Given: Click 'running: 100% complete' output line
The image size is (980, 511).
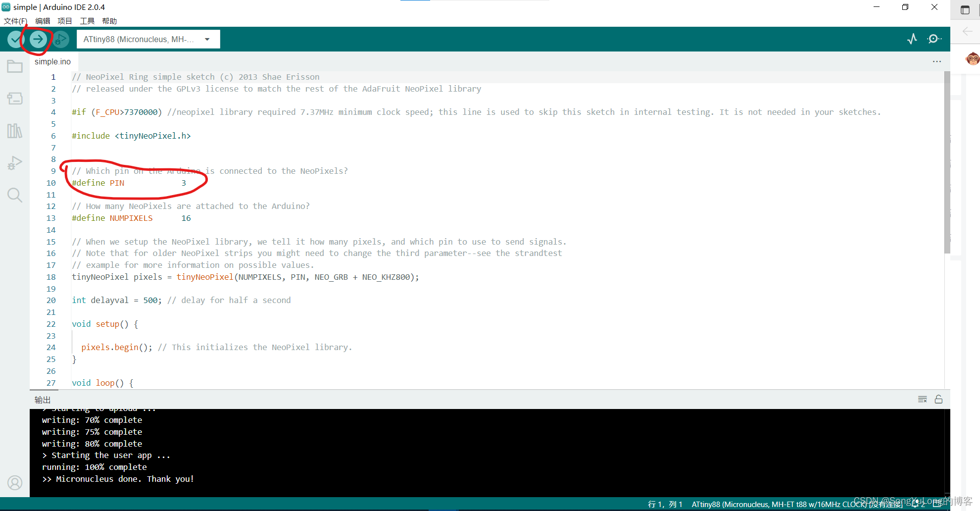Looking at the screenshot, I should [94, 467].
